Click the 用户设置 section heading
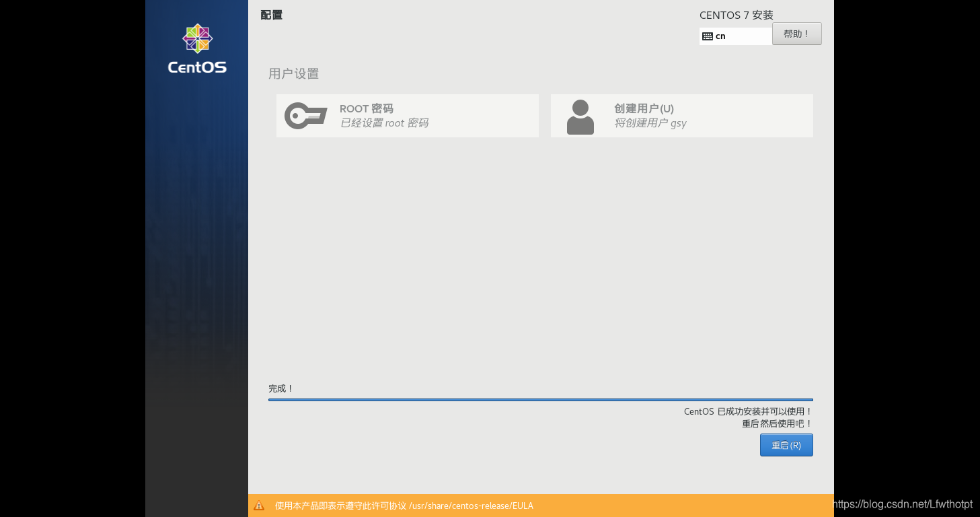The height and width of the screenshot is (517, 980). [x=294, y=74]
